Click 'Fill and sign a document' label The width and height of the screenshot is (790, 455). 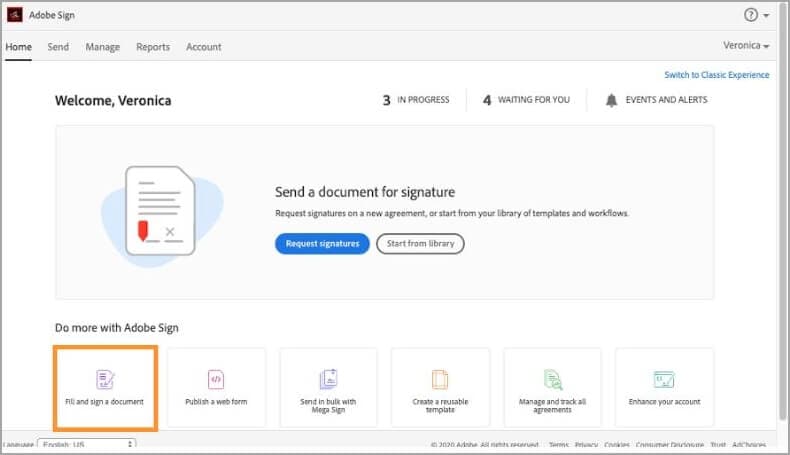point(104,402)
